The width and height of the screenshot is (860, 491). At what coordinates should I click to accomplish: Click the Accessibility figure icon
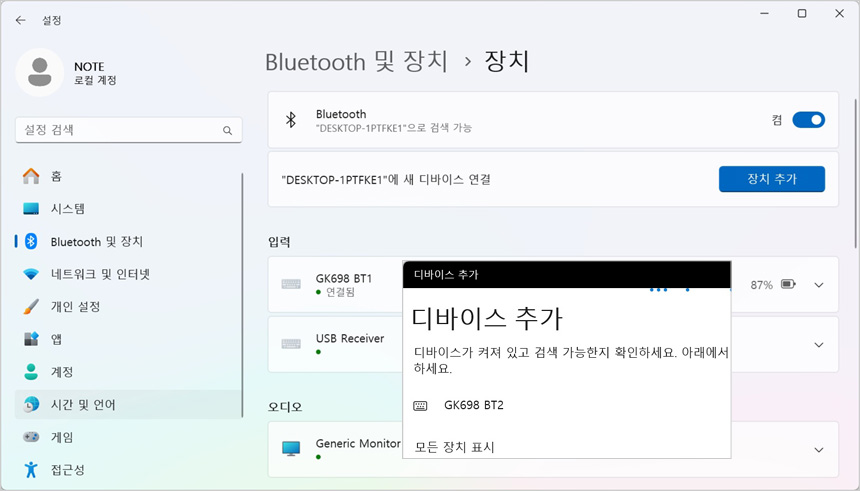point(31,469)
